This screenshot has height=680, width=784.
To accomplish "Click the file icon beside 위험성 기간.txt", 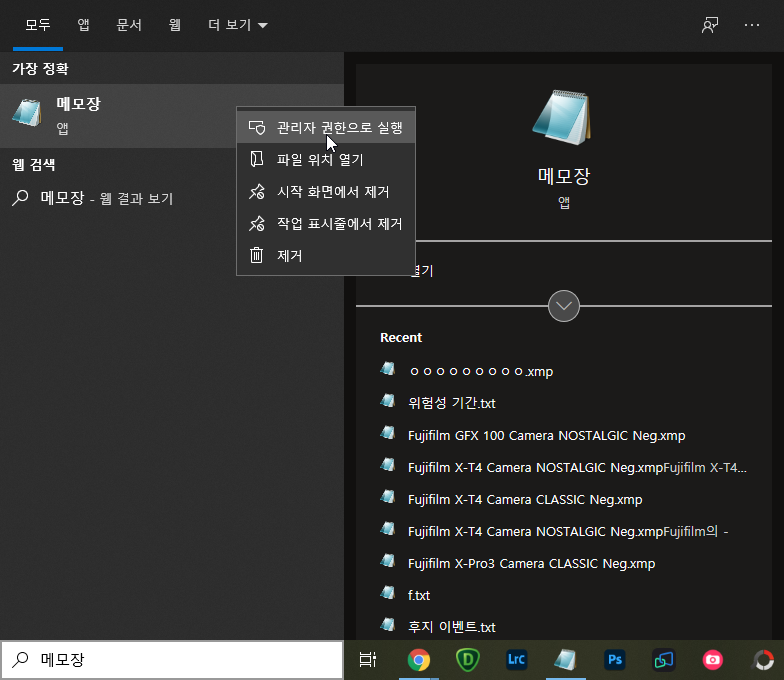I will pos(388,400).
